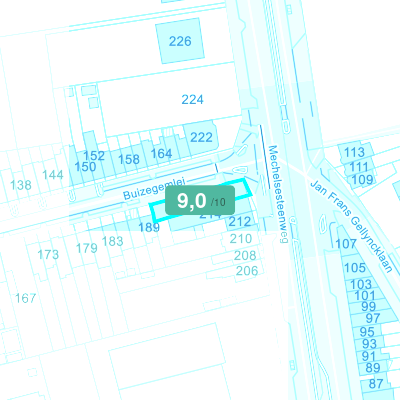Click house number 189
Screen dimensions: 400x400
tap(149, 227)
